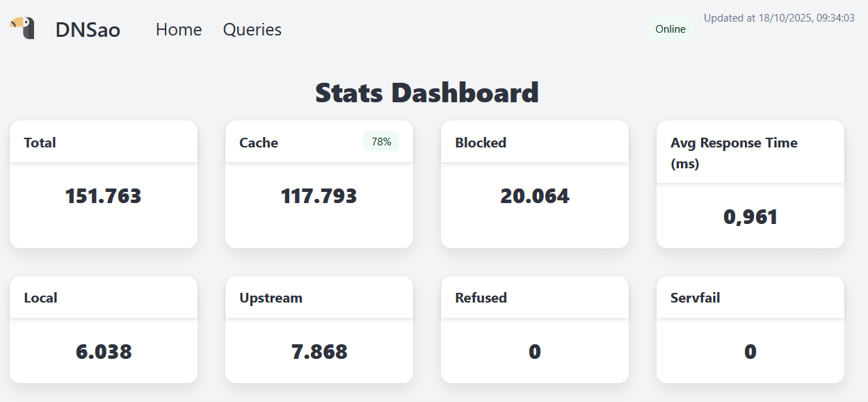Click the DNSao brand name
Image resolution: width=868 pixels, height=402 pixels.
88,30
